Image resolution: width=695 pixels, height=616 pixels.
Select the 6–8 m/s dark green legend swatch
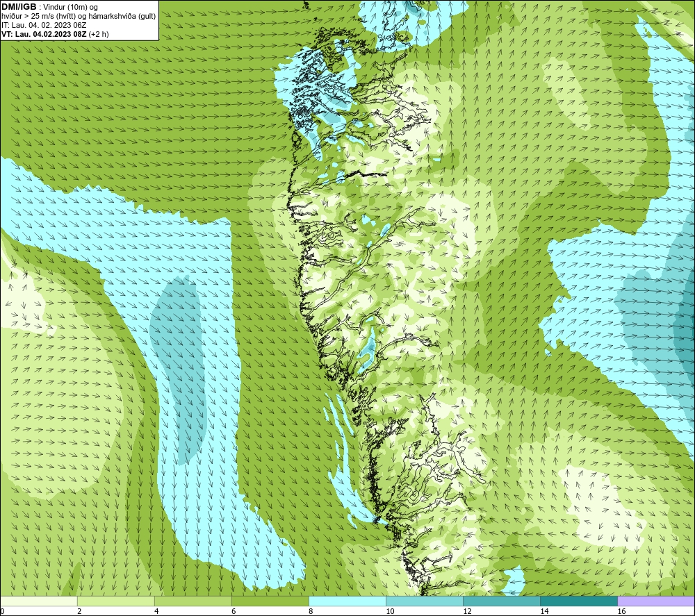(270, 601)
